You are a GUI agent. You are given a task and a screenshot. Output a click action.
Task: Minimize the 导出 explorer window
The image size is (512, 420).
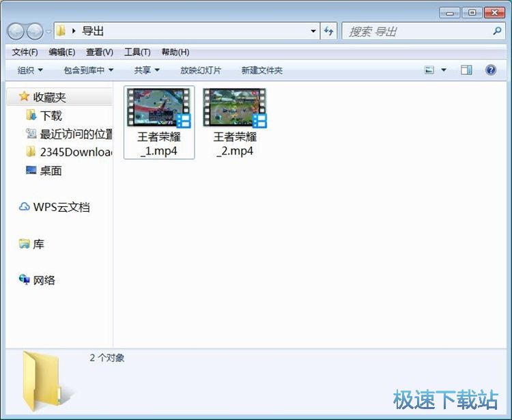coord(450,13)
